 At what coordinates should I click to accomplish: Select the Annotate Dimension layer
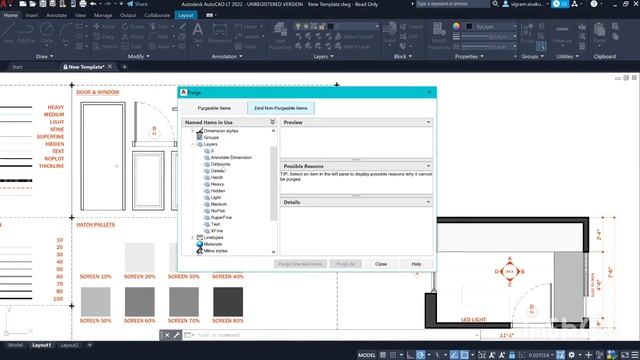pos(231,158)
